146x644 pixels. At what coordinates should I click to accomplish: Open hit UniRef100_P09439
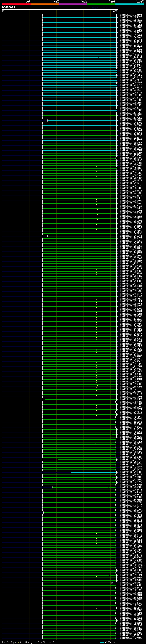131,57
